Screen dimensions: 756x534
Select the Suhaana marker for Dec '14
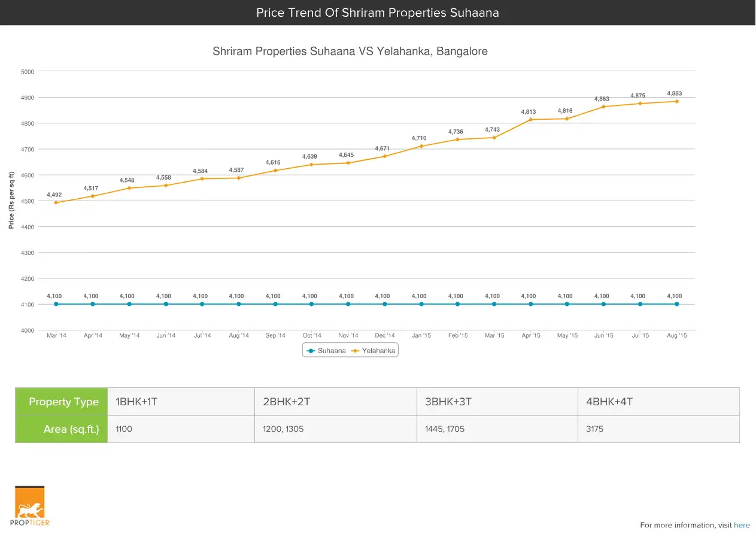pyautogui.click(x=385, y=304)
